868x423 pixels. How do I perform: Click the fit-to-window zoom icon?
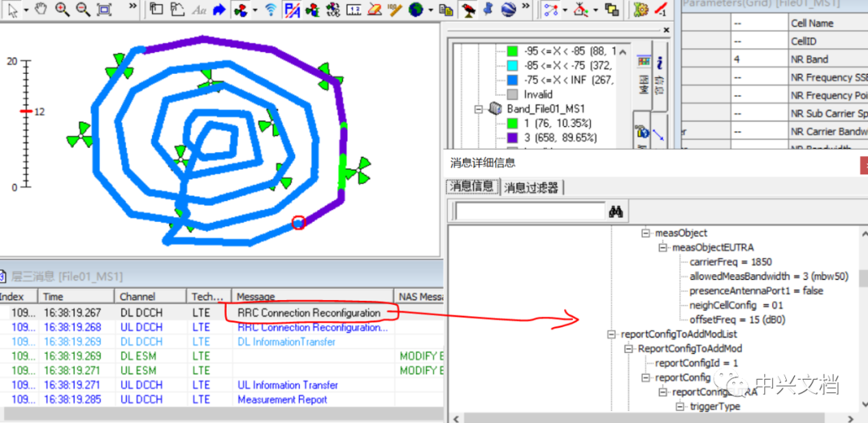tap(104, 10)
